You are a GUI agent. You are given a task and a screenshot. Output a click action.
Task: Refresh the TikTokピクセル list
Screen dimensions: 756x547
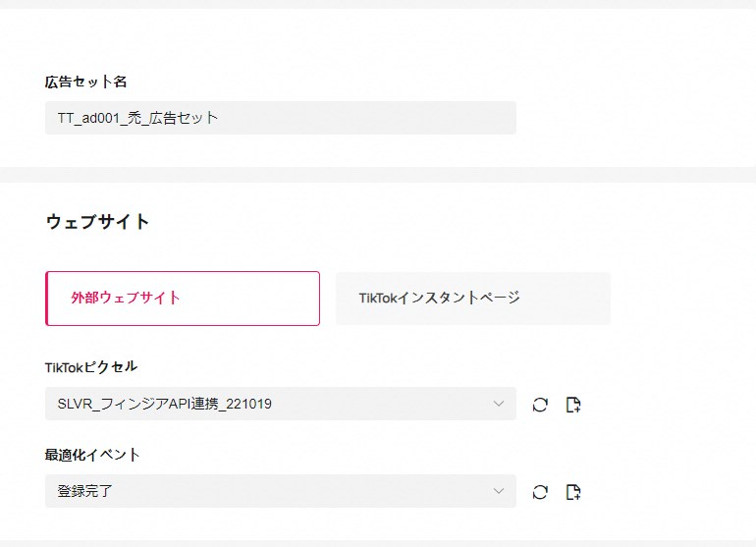[540, 405]
